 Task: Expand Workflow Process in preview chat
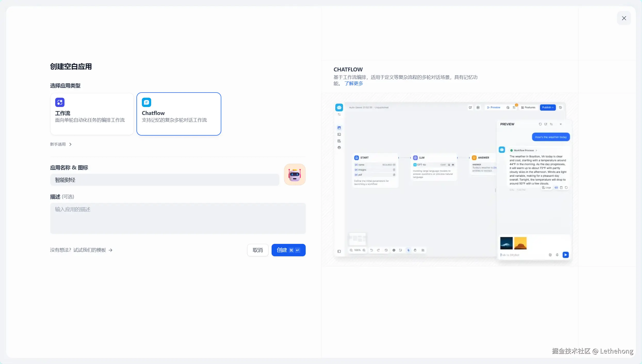tap(524, 150)
